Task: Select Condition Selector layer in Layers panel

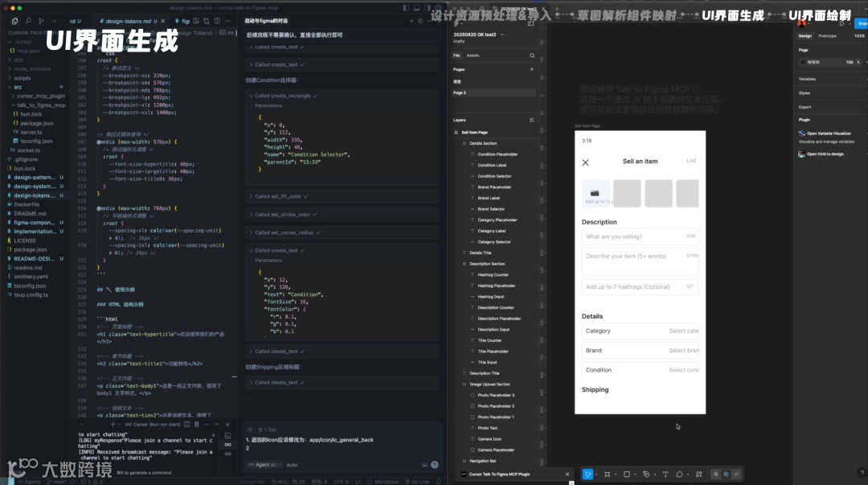Action: (x=494, y=176)
